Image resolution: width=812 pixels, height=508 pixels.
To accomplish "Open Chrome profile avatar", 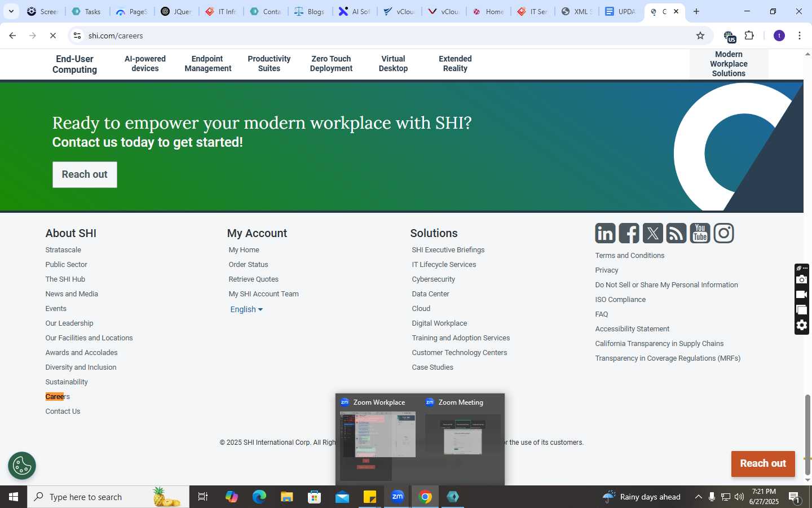I will (x=779, y=36).
